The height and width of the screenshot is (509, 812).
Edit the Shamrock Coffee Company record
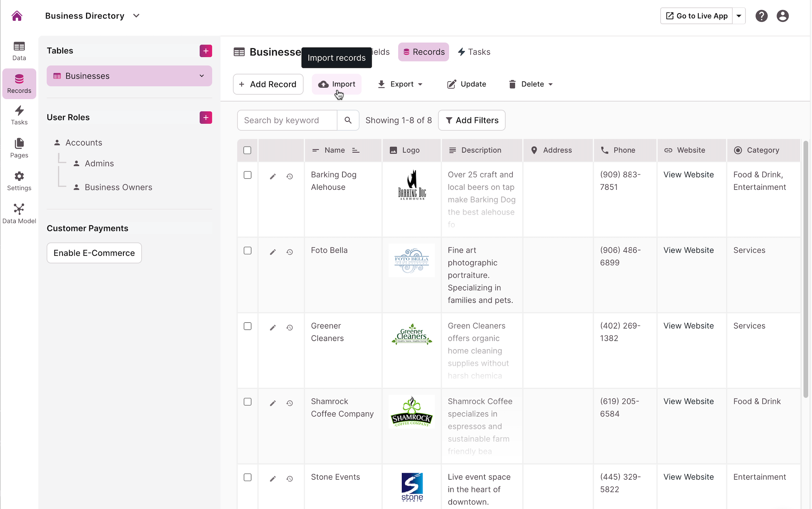[273, 403]
